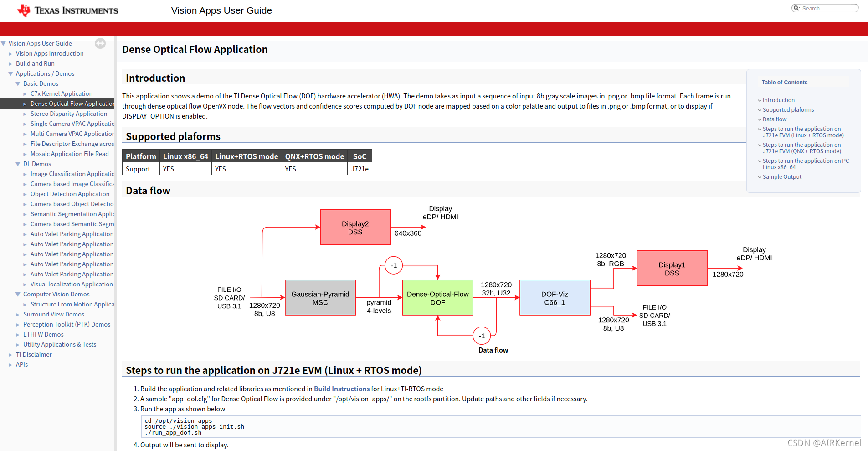
Task: Expand the Vision Apps Introduction node arrow
Action: click(x=10, y=54)
